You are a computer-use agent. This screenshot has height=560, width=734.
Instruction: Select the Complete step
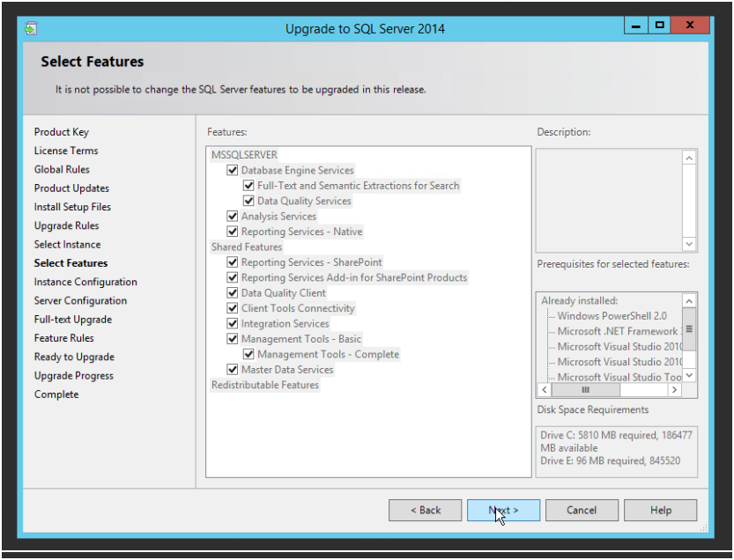point(56,394)
